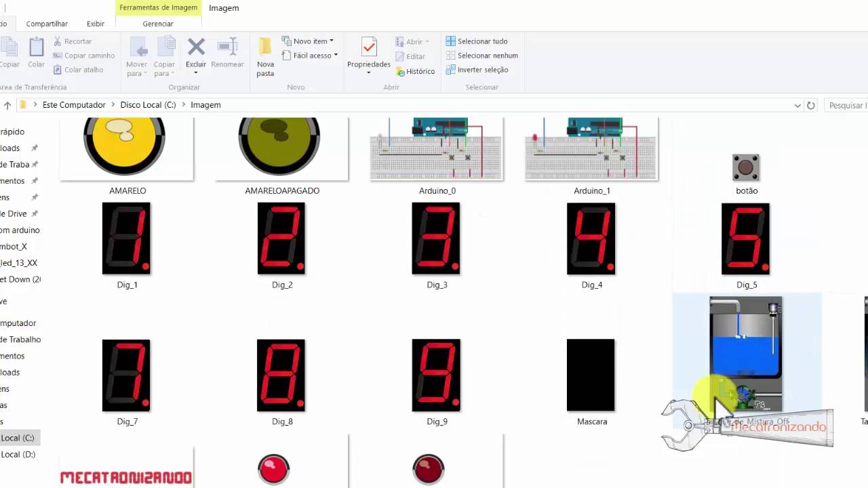Click the Recortar scissors button

click(73, 41)
